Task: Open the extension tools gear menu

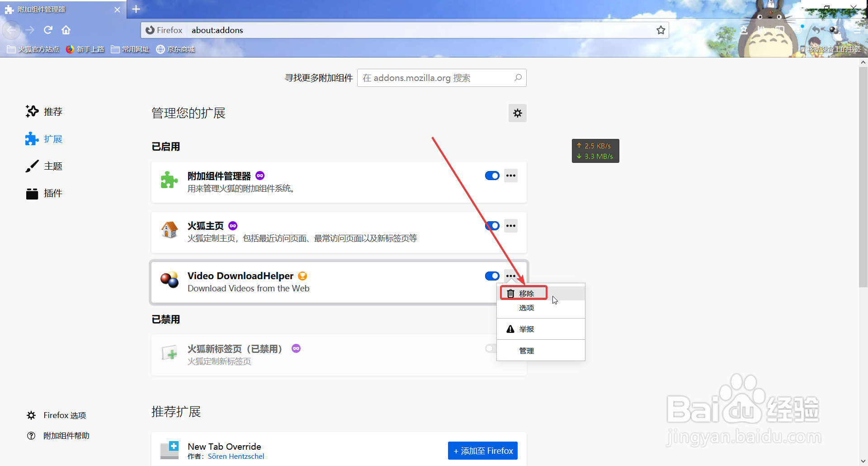Action: pos(518,113)
